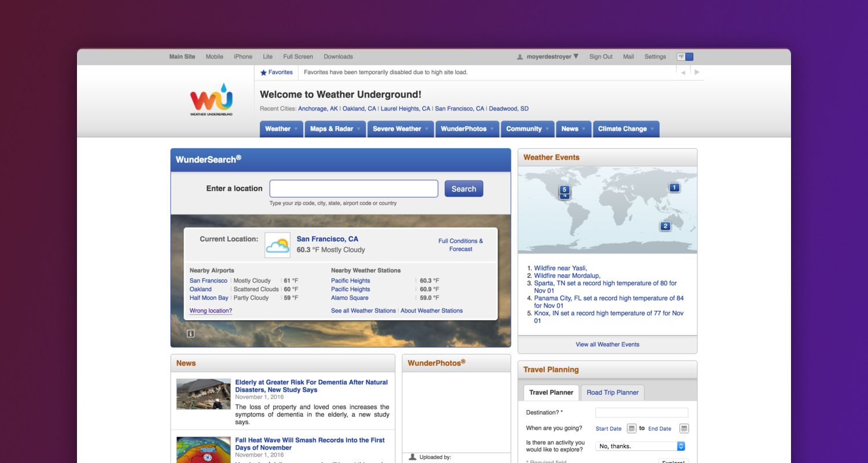Click the Enter a location field
Image resolution: width=868 pixels, height=463 pixels.
pyautogui.click(x=354, y=189)
